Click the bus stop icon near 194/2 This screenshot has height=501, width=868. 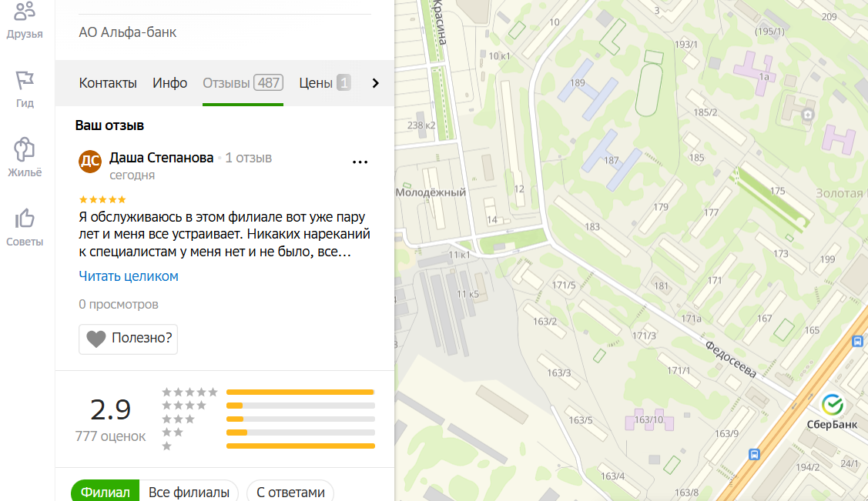pyautogui.click(x=754, y=455)
